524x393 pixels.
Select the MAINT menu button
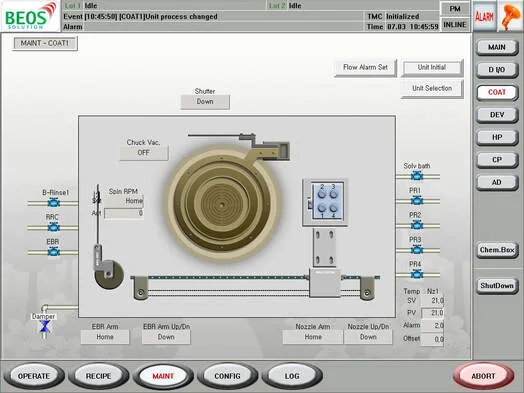click(163, 376)
